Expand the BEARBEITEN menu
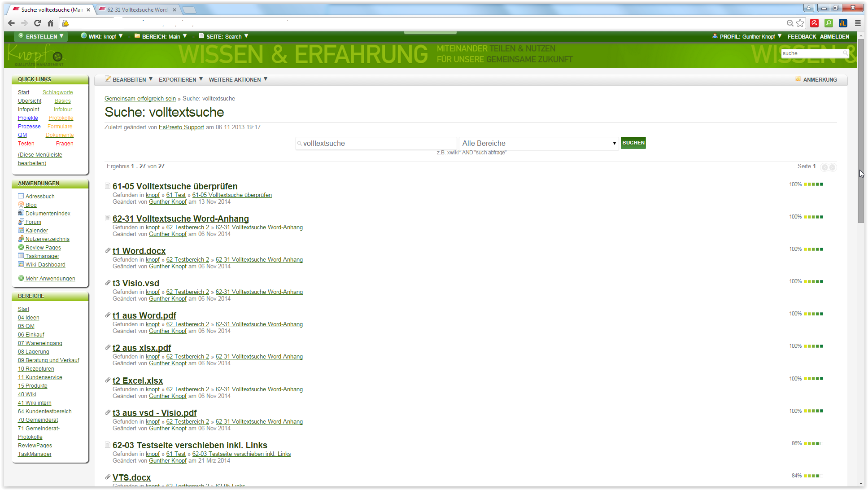The width and height of the screenshot is (868, 490). pos(129,79)
